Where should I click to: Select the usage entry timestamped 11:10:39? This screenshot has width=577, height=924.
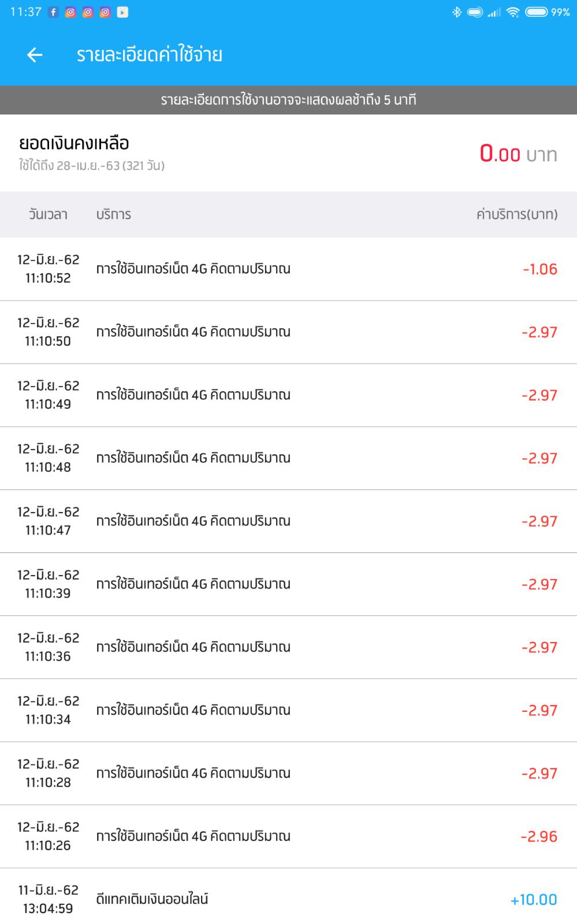(288, 584)
